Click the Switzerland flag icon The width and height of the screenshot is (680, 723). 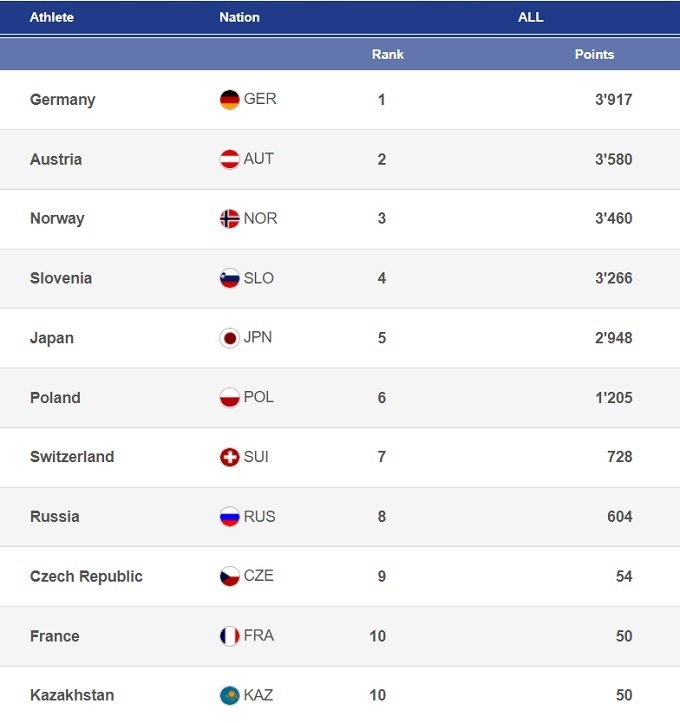230,457
